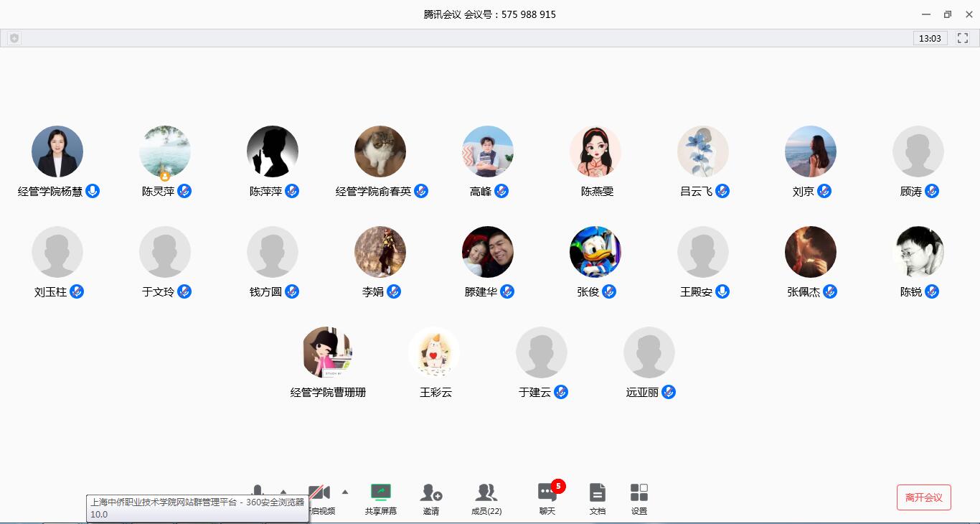Viewport: 980px width, 524px height.
Task: Click the participant name 陈燕雯
Action: click(x=597, y=192)
